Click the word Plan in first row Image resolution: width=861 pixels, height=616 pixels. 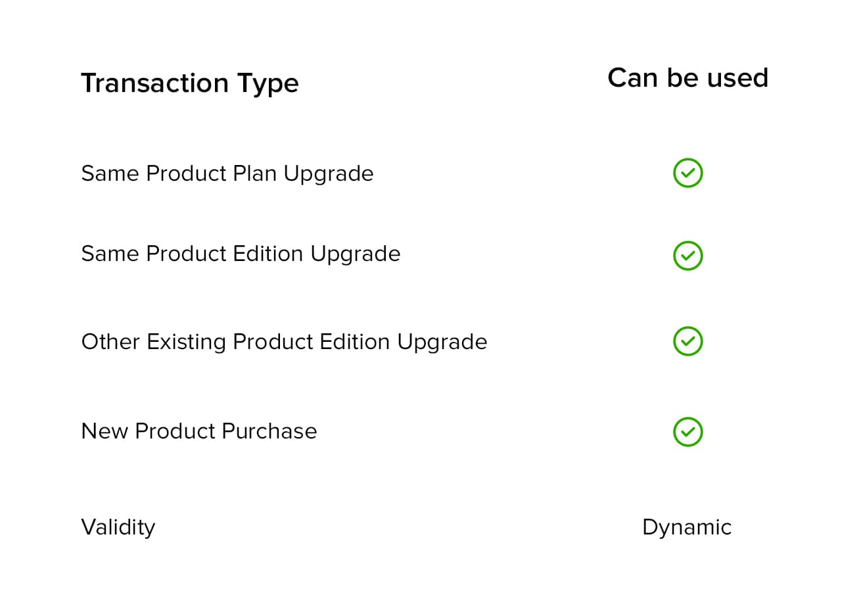coord(255,174)
